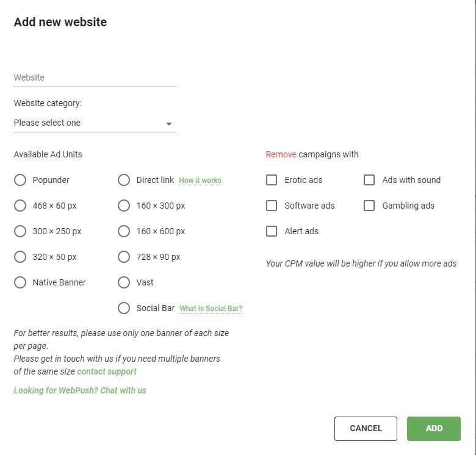Open the How it works link
This screenshot has width=476, height=455.
(200, 181)
